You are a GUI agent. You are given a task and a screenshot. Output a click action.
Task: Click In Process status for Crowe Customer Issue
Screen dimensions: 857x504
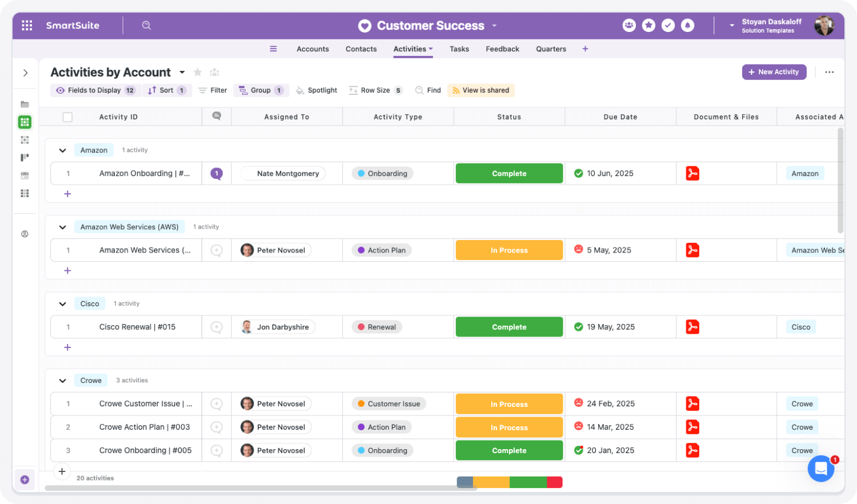tap(509, 404)
